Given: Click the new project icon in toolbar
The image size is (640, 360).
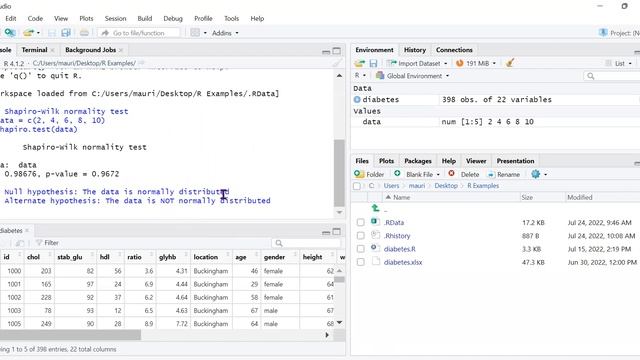Looking at the screenshot, I should tap(10, 33).
